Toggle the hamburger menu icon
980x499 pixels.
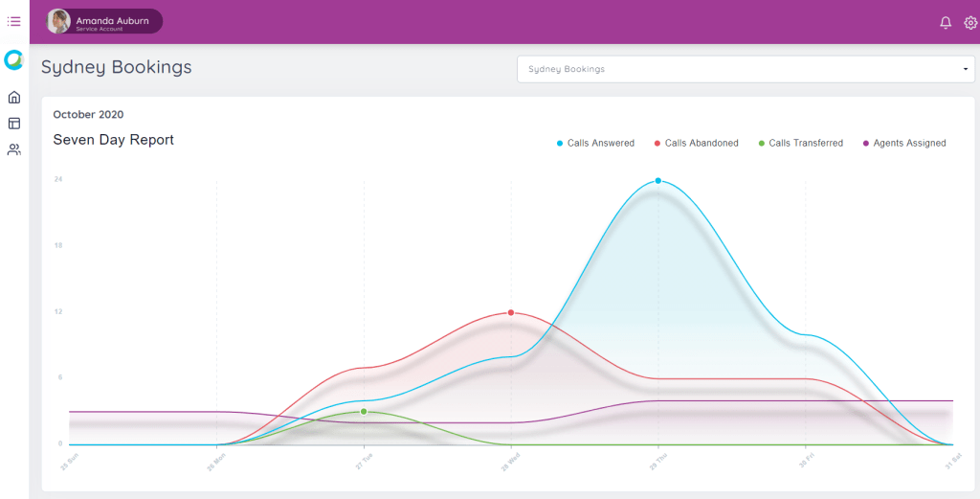point(14,21)
